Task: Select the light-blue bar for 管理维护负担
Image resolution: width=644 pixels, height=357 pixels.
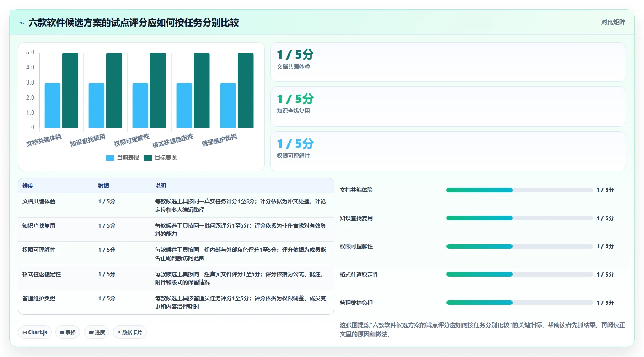Action: (228, 105)
